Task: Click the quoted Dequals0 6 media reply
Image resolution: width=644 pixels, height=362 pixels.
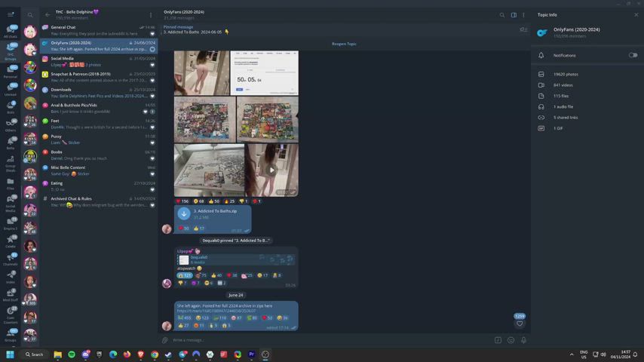Action: pyautogui.click(x=235, y=259)
